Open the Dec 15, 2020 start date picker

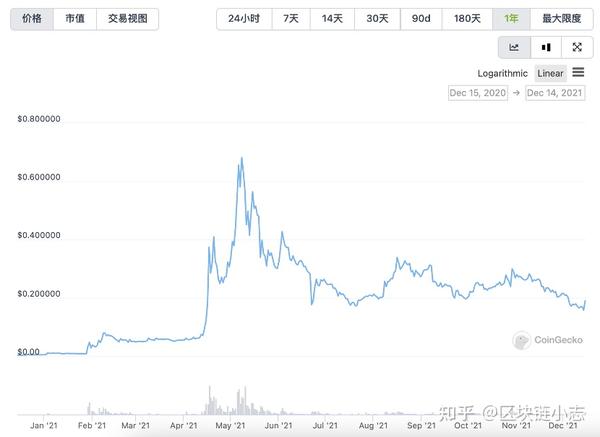pyautogui.click(x=478, y=93)
